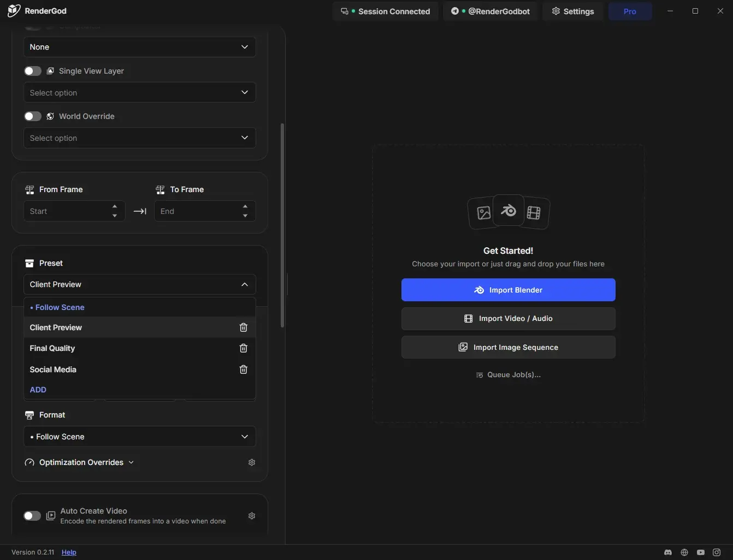Click the RenderGod logo icon

point(14,11)
